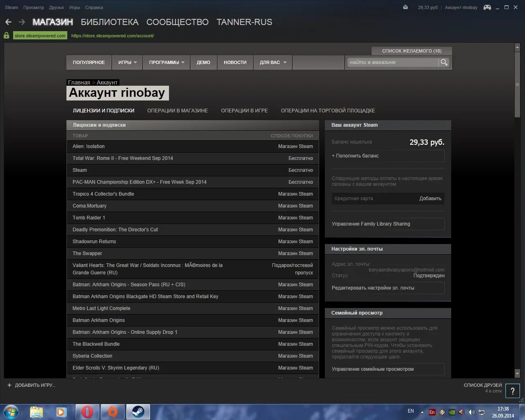Click the page vertical scrollbar thumb

pos(517,84)
